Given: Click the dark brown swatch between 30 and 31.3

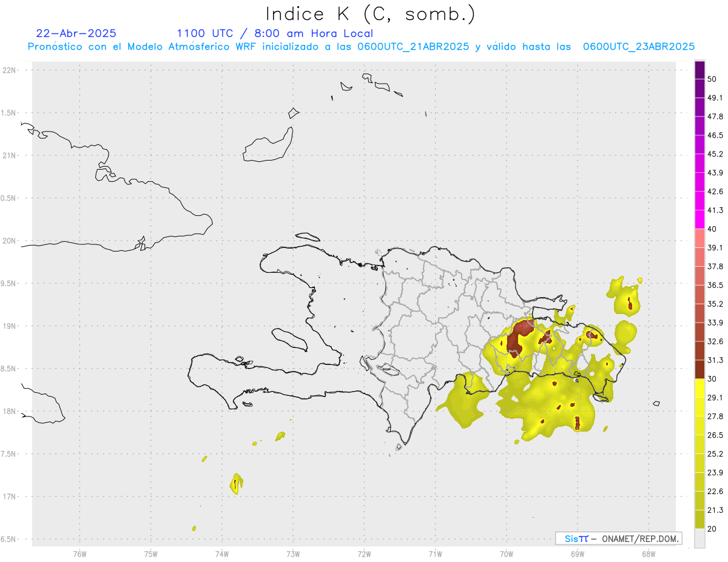Looking at the screenshot, I should 699,369.
